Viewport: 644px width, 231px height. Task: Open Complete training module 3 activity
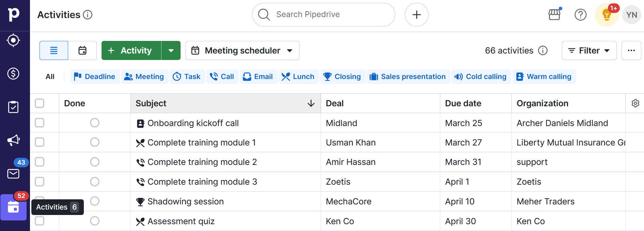[x=202, y=182]
